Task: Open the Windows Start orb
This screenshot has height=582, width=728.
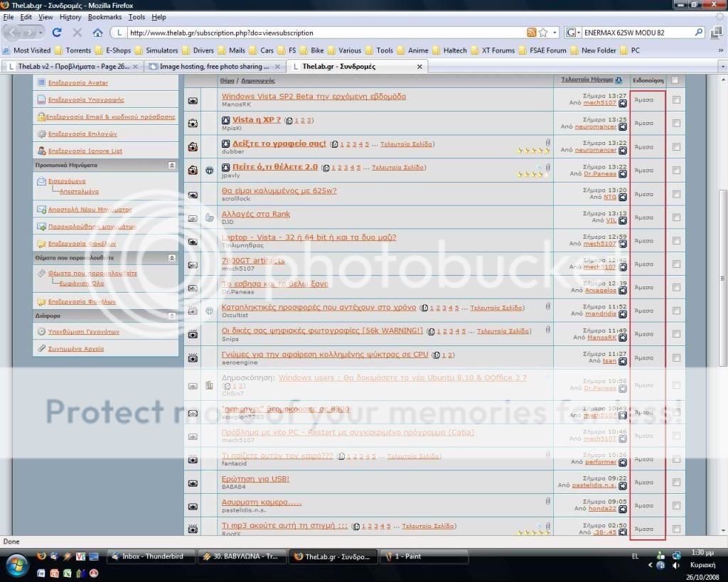Action: click(x=16, y=565)
